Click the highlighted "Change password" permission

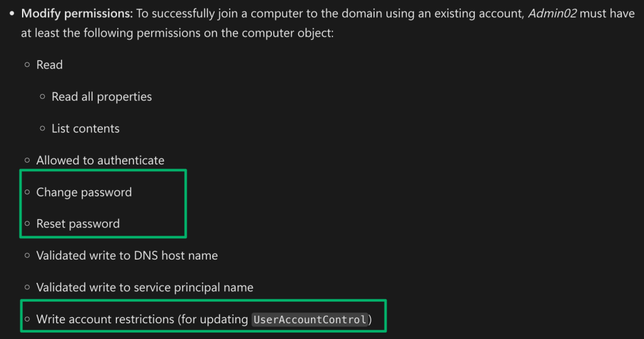point(84,192)
